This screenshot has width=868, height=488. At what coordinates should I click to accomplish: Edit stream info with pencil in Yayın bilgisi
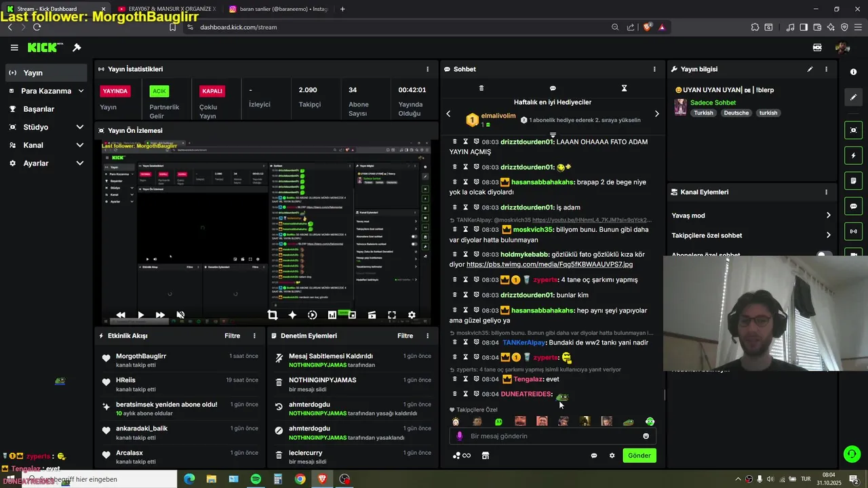coord(810,69)
